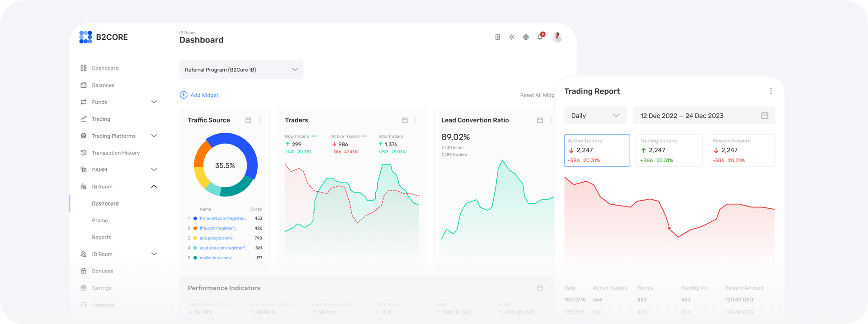
Task: Click the Trading Vol column header
Action: point(694,288)
